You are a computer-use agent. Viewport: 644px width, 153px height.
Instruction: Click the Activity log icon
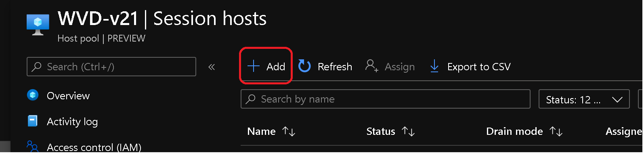click(33, 121)
